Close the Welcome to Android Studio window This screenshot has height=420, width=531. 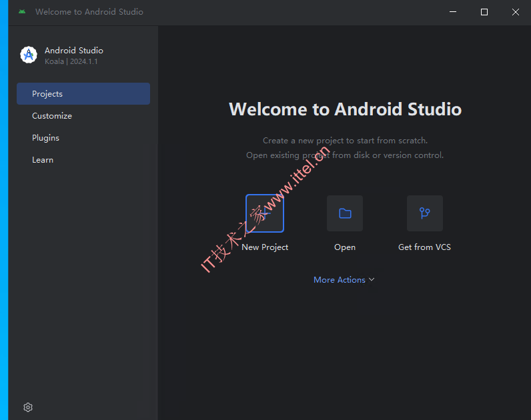516,12
